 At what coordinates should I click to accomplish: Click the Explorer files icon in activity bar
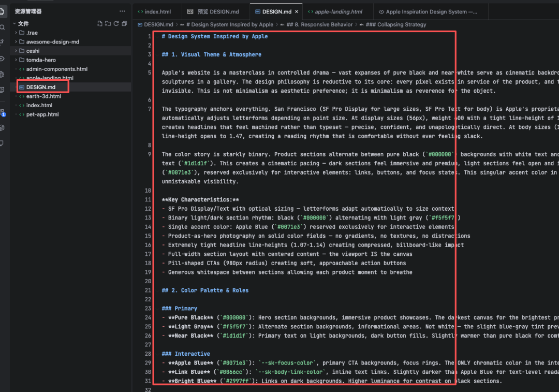click(x=3, y=11)
